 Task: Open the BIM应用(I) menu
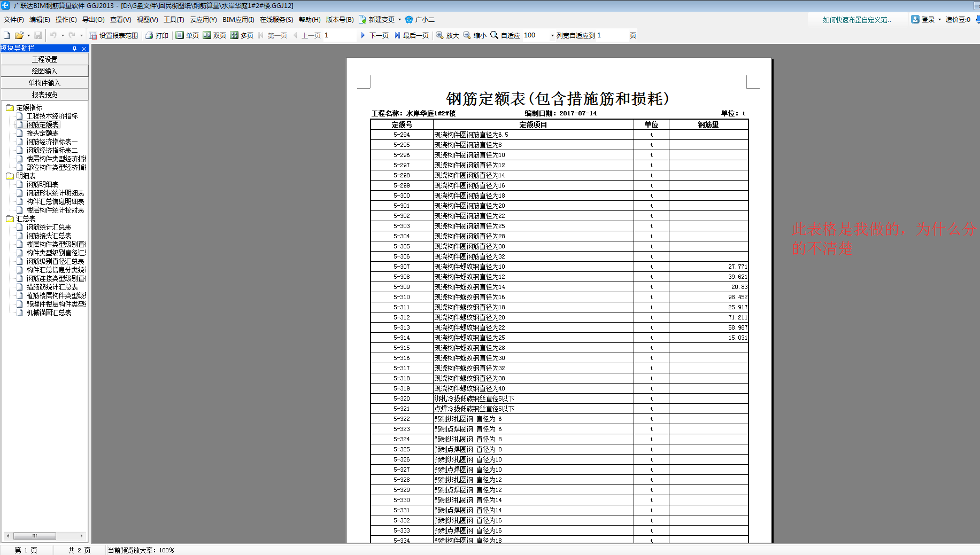click(238, 20)
